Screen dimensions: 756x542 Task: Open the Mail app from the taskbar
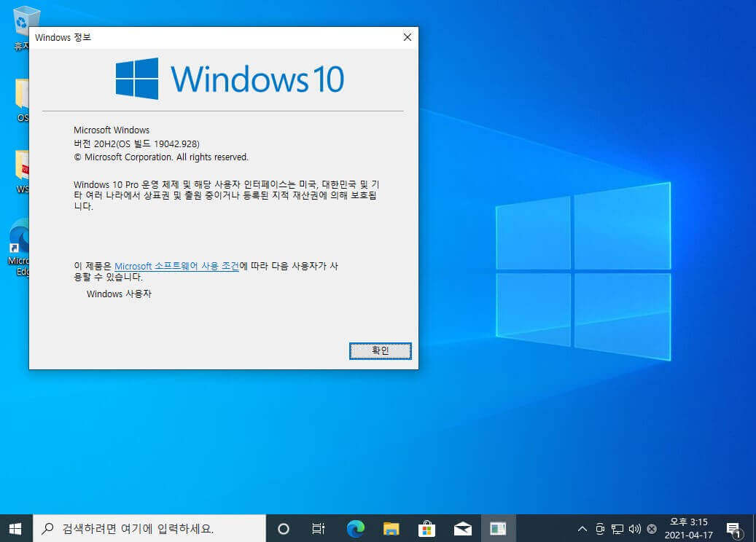462,528
